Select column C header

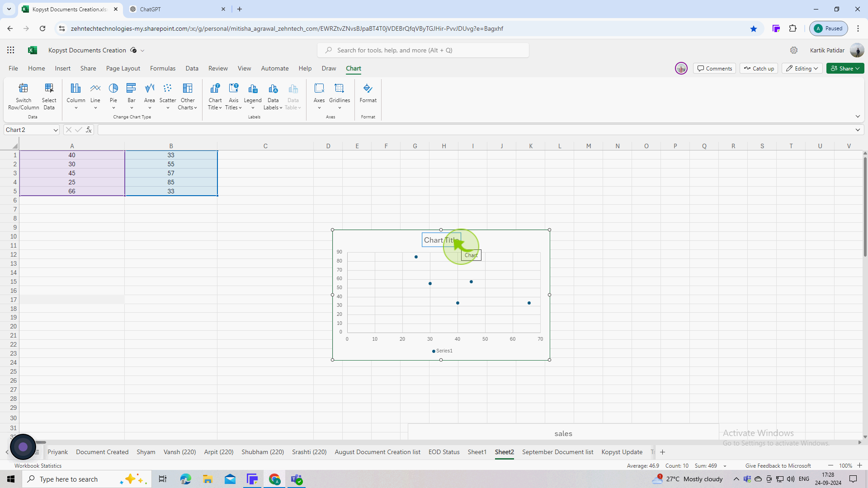[x=265, y=146]
